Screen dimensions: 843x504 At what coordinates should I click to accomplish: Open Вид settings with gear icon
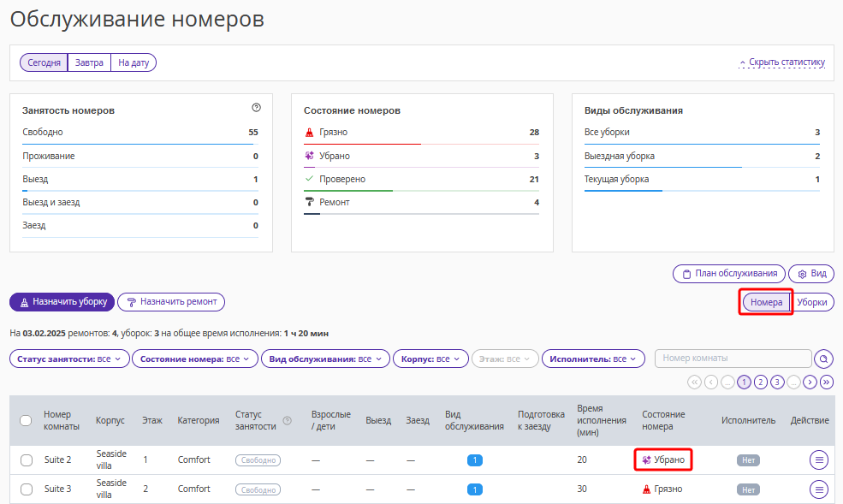point(810,274)
